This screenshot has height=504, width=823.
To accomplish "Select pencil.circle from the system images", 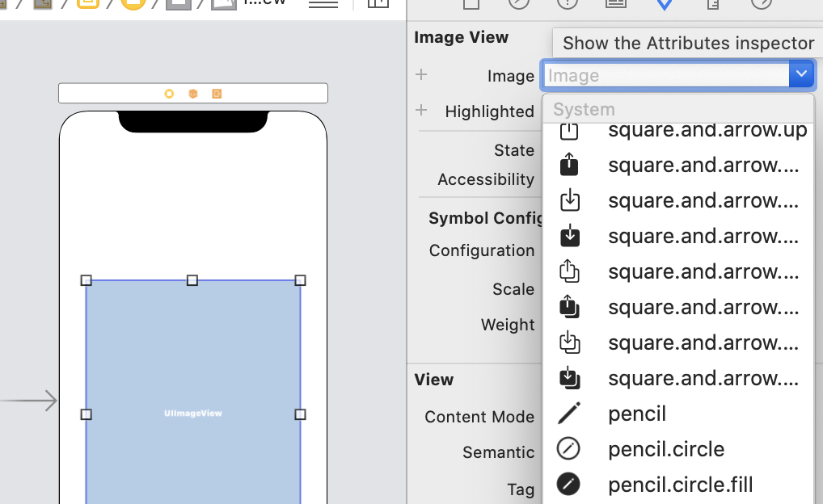I will click(x=666, y=449).
